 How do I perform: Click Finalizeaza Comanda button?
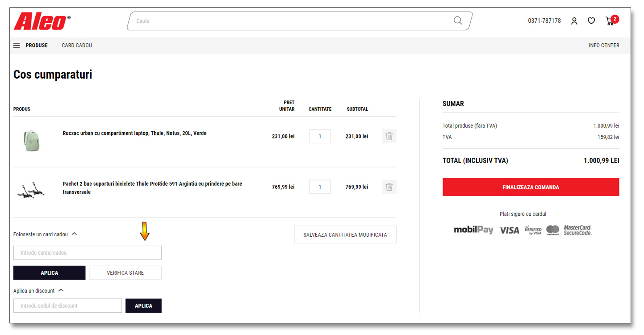(x=531, y=187)
